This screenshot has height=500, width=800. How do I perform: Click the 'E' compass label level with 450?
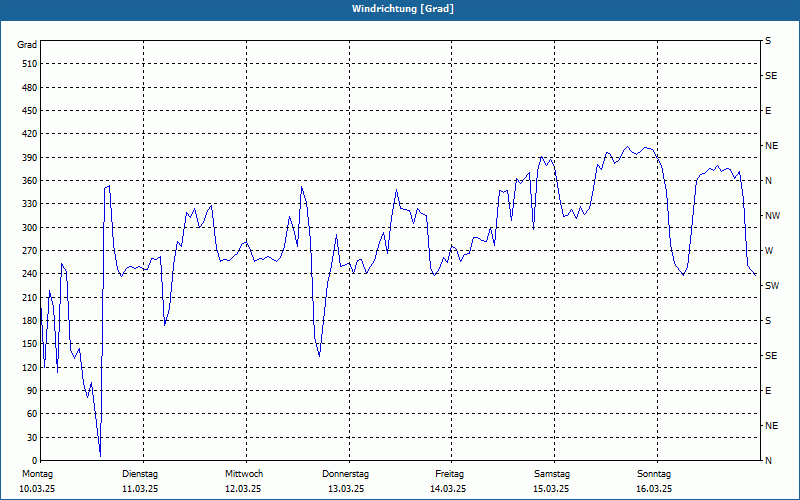768,111
